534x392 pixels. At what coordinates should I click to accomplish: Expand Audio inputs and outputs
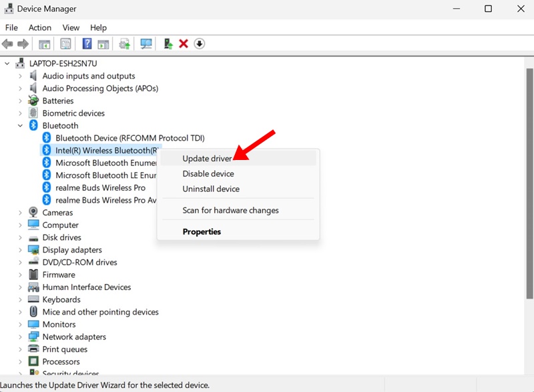[x=21, y=76]
